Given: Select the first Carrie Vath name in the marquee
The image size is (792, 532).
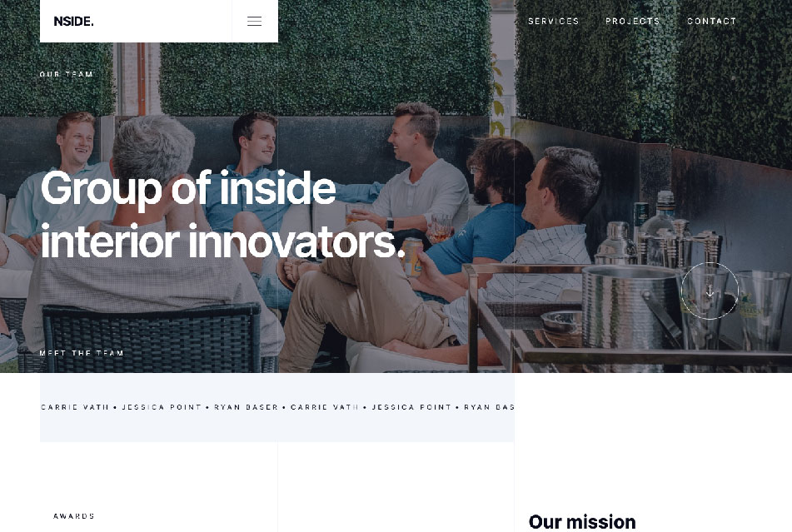Looking at the screenshot, I should (x=75, y=407).
